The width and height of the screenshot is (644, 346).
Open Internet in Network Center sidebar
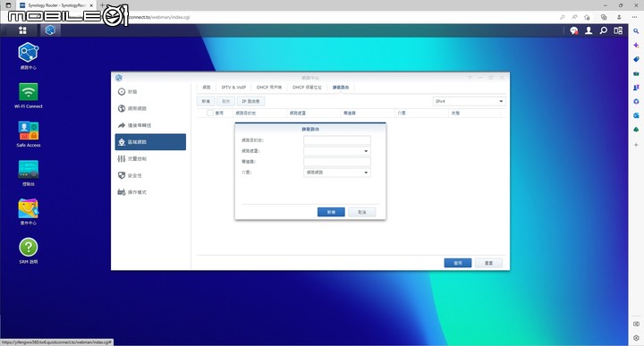tap(150, 108)
